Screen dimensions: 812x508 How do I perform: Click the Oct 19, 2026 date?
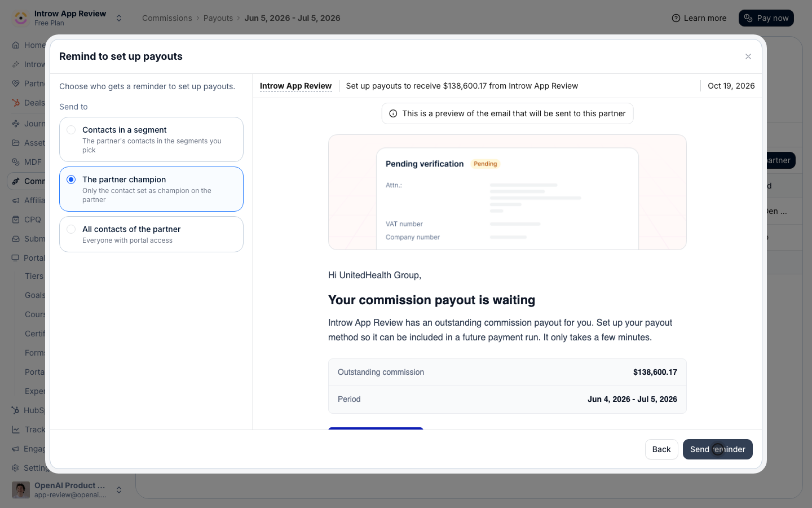tap(731, 86)
